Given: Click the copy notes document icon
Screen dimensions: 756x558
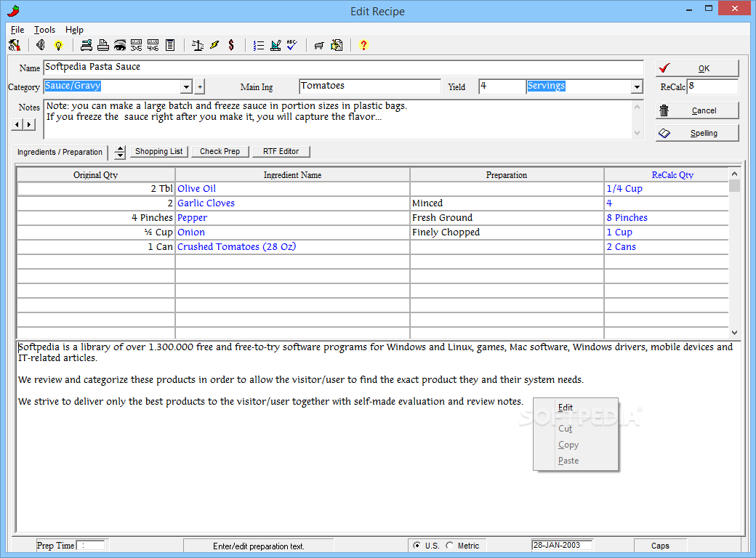Looking at the screenshot, I should coord(337,45).
